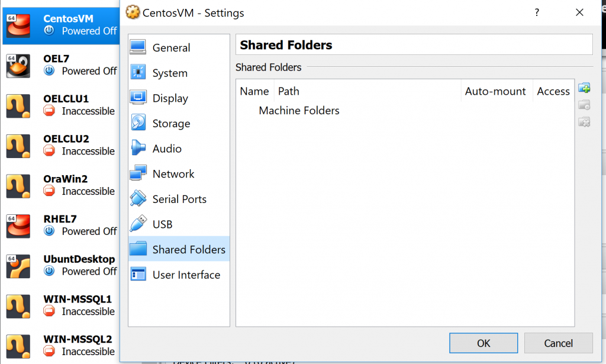Viewport: 606px width, 364px height.
Task: Click the Network computers icon
Action: (138, 173)
